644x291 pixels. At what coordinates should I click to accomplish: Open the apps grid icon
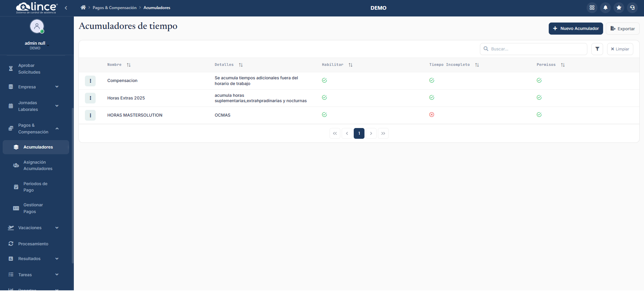coord(592,7)
